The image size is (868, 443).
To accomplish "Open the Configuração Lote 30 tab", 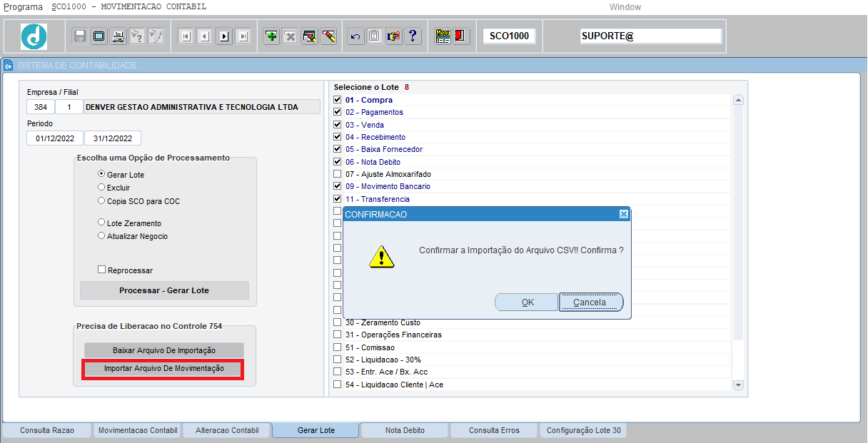I will click(x=583, y=430).
